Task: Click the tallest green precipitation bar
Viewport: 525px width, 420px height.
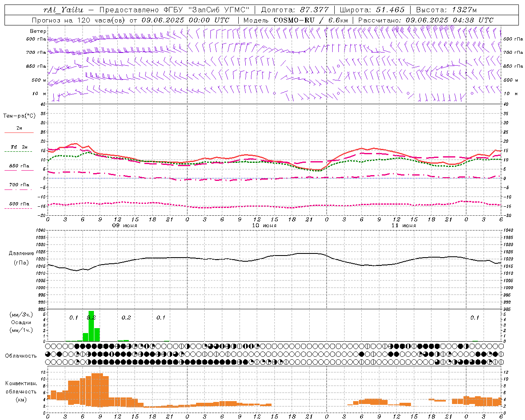Action: pyautogui.click(x=91, y=326)
